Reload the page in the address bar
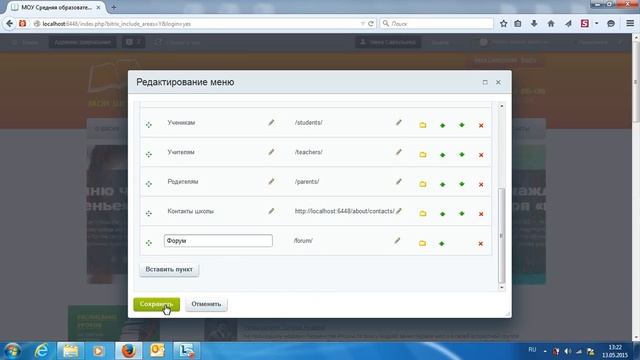This screenshot has height=360, width=640. [371, 24]
